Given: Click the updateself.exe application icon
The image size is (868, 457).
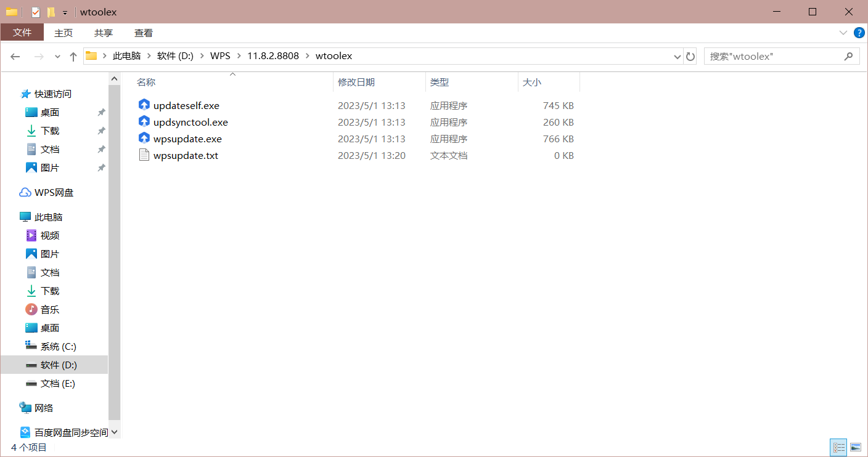Looking at the screenshot, I should tap(144, 105).
